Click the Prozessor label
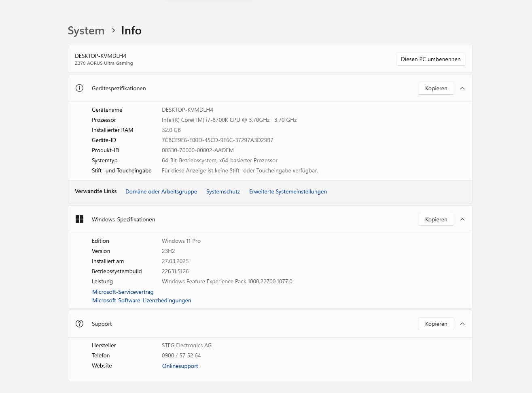 104,120
